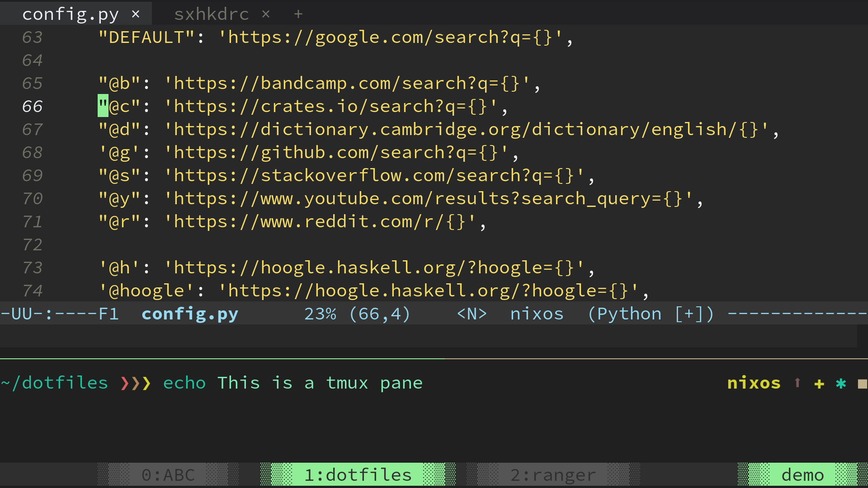
Task: Click the '@h' key
Action: coord(119,267)
